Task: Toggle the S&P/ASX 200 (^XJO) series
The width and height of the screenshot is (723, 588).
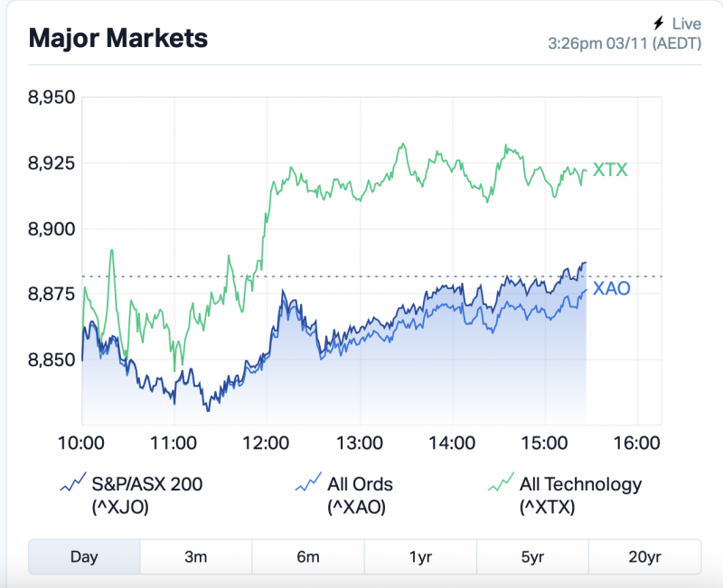Action: (149, 495)
